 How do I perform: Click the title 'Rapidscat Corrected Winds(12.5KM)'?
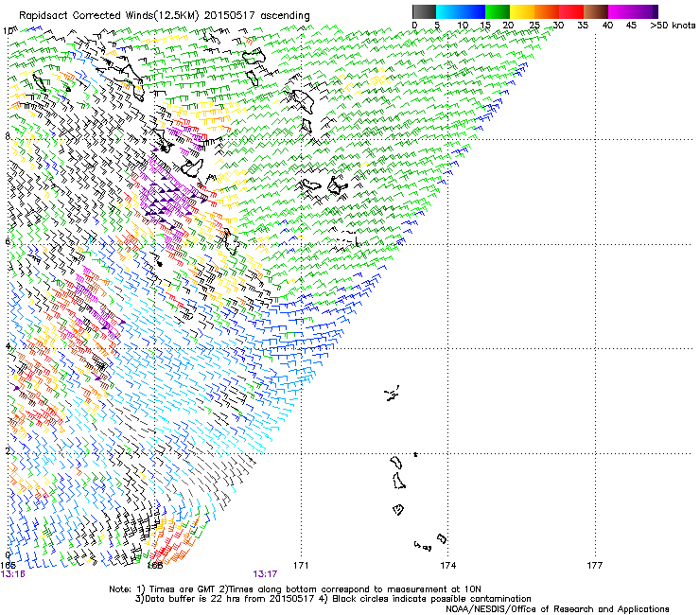pyautogui.click(x=109, y=16)
